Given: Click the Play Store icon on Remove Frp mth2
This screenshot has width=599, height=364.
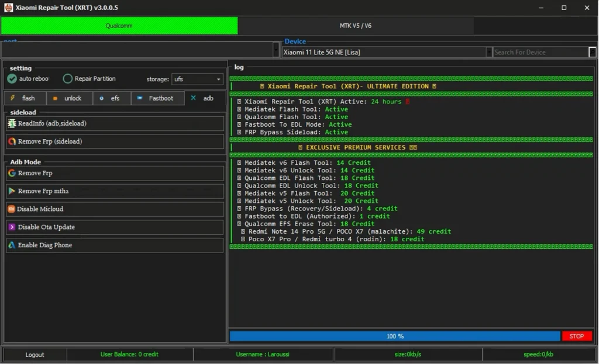Looking at the screenshot, I should [12, 192].
